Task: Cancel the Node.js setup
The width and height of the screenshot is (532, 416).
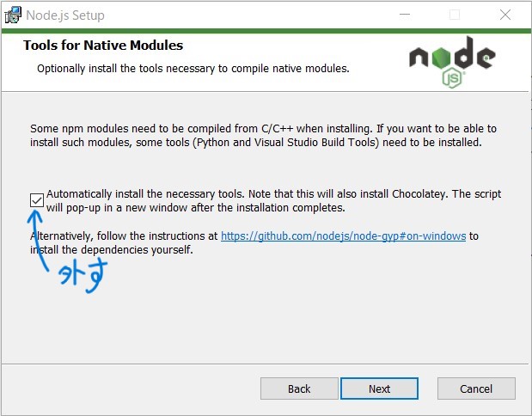Action: point(476,388)
